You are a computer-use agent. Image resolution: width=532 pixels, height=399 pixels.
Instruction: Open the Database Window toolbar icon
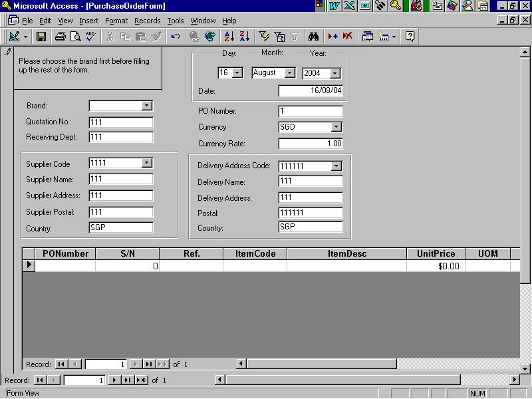(x=367, y=37)
